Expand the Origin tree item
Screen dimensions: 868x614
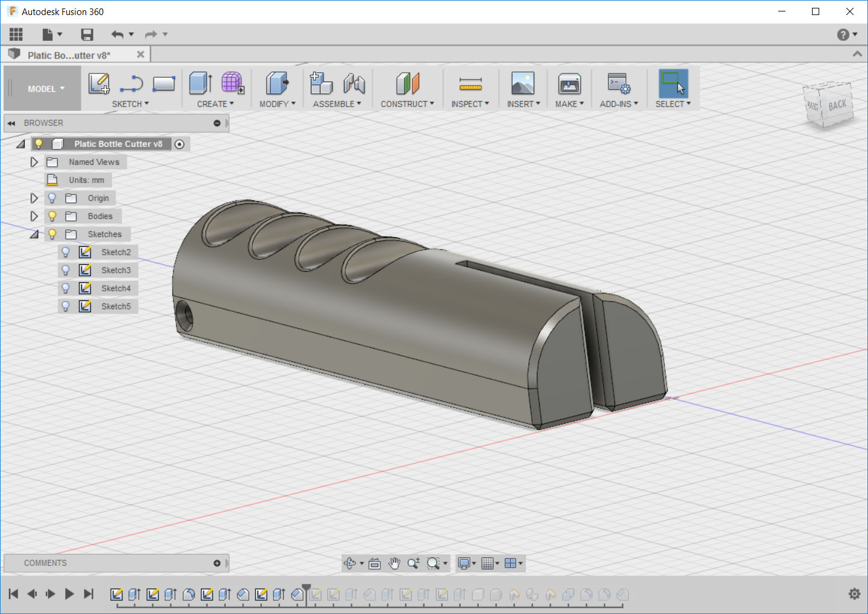click(34, 197)
